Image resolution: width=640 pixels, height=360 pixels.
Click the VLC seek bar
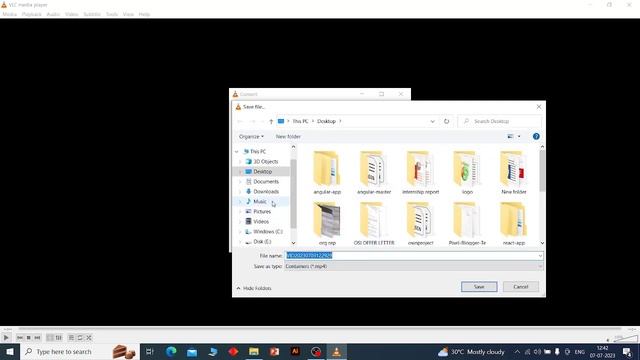tap(319, 329)
